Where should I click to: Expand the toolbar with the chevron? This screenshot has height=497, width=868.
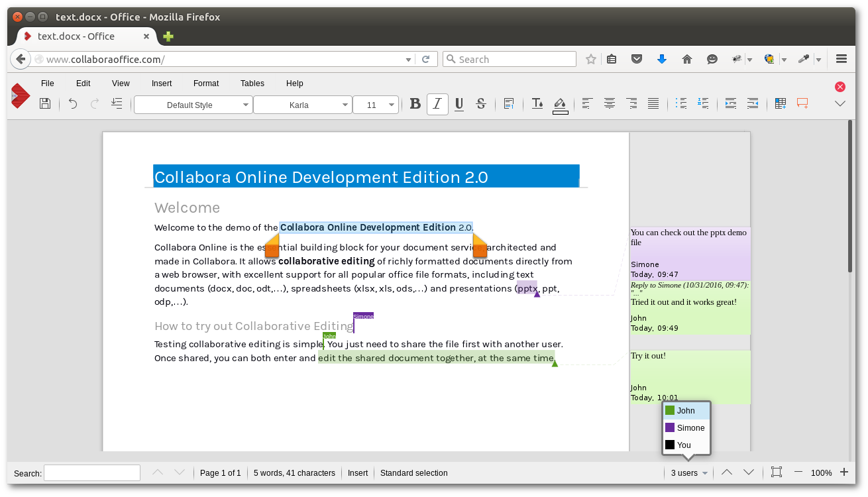click(x=840, y=103)
